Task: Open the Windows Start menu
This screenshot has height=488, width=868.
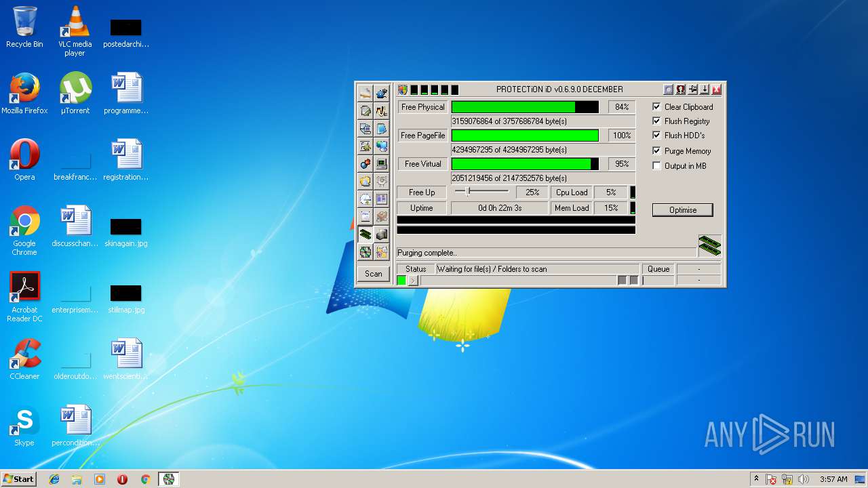Action: tap(19, 479)
